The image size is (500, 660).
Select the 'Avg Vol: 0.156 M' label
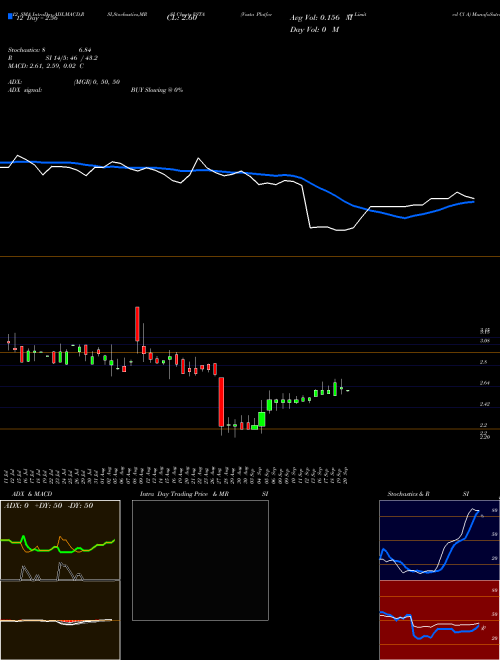point(321,18)
